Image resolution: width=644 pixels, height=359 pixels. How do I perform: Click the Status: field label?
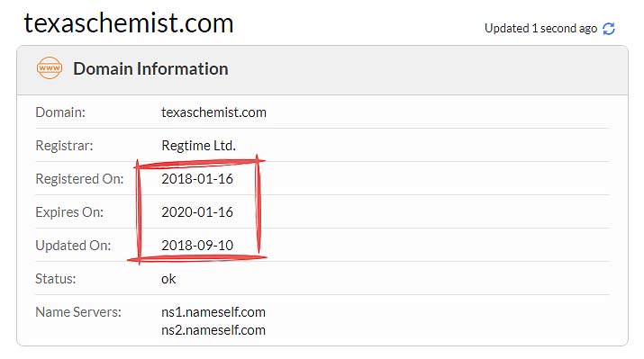[x=56, y=279]
